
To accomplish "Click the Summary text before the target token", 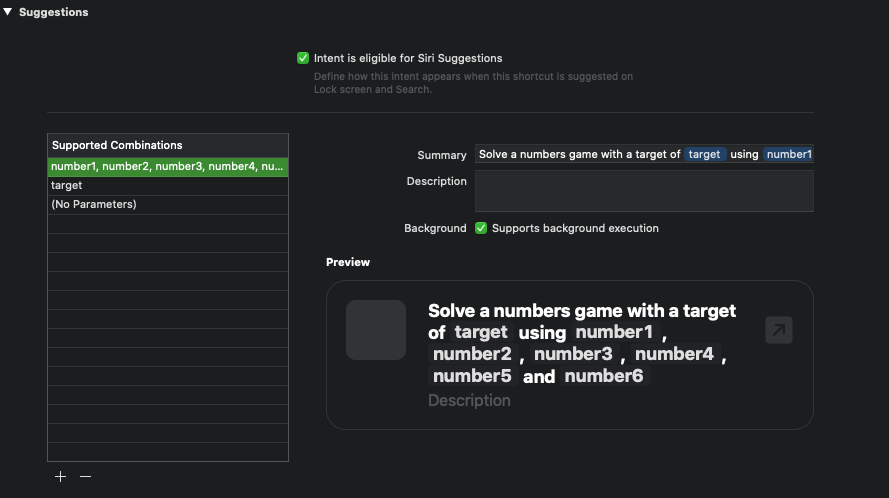I will click(579, 154).
